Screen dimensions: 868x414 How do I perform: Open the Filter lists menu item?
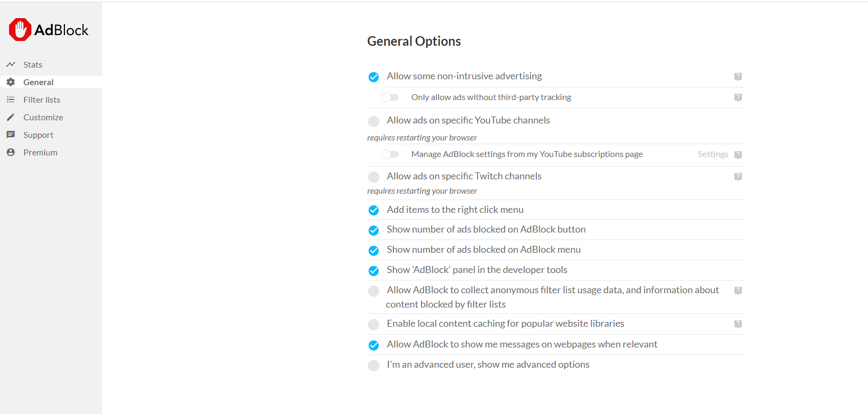click(x=42, y=100)
